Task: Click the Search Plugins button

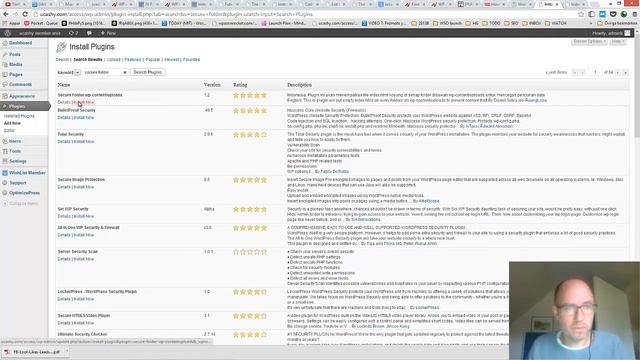Action: coord(148,72)
